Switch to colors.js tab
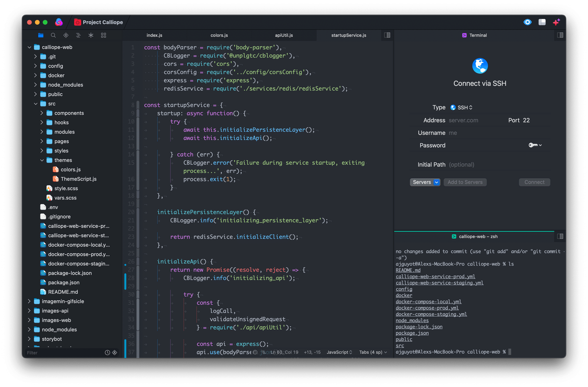Screen dimensions: 588x387 tap(219, 35)
